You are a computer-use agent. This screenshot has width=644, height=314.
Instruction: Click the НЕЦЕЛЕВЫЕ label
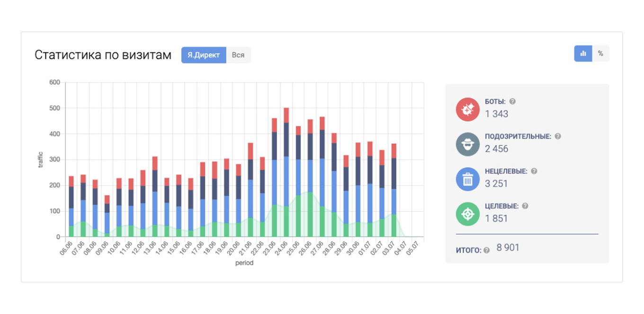506,171
